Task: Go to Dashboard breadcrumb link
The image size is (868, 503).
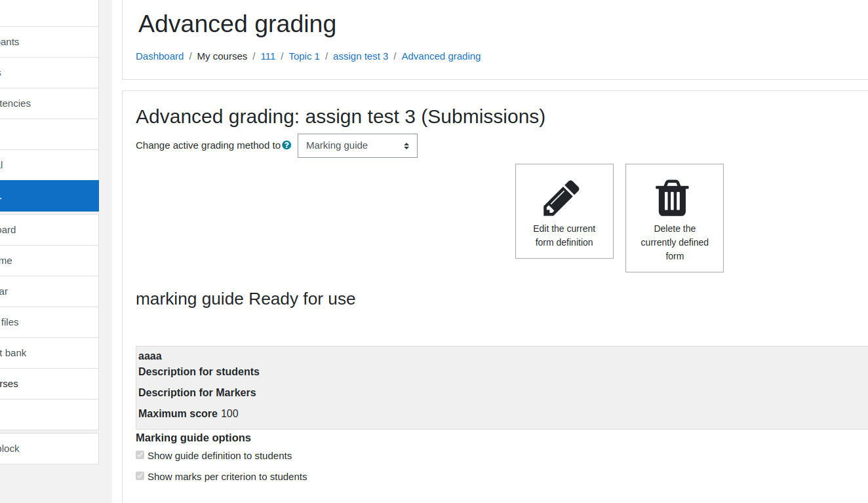Action: pos(159,56)
